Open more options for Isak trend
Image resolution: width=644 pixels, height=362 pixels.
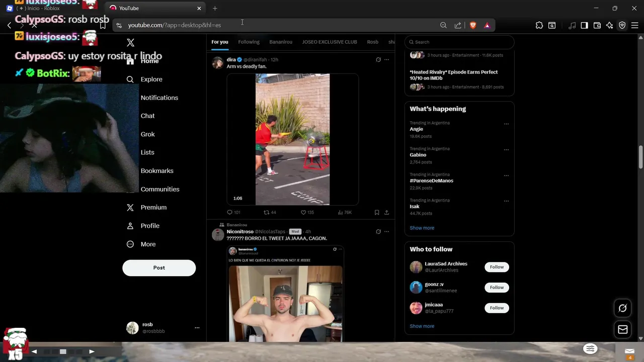(506, 201)
